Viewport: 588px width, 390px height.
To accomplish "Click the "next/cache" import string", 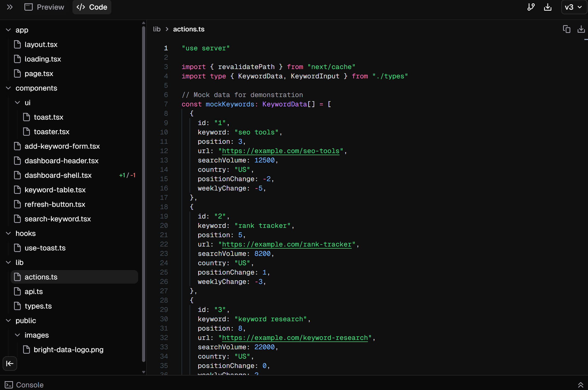I will (x=331, y=67).
